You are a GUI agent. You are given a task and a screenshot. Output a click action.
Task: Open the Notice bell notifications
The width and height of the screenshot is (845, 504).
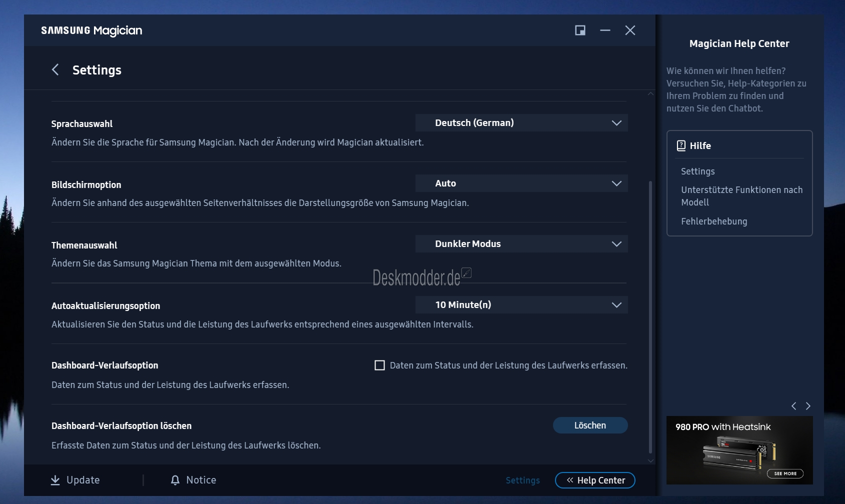pyautogui.click(x=193, y=480)
